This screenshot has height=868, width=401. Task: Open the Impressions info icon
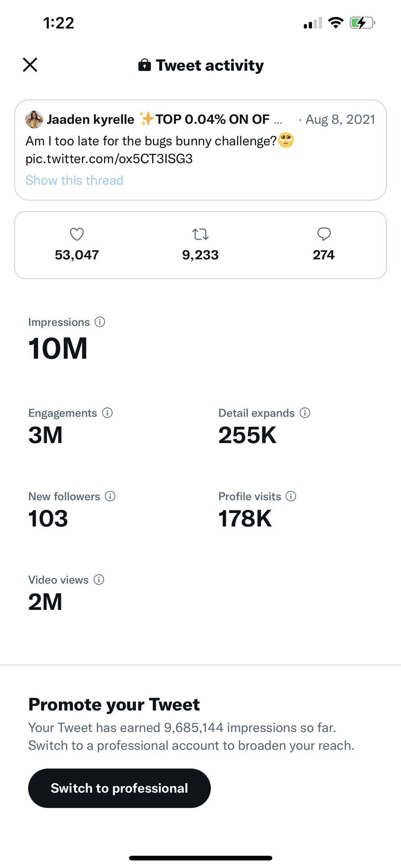[100, 322]
